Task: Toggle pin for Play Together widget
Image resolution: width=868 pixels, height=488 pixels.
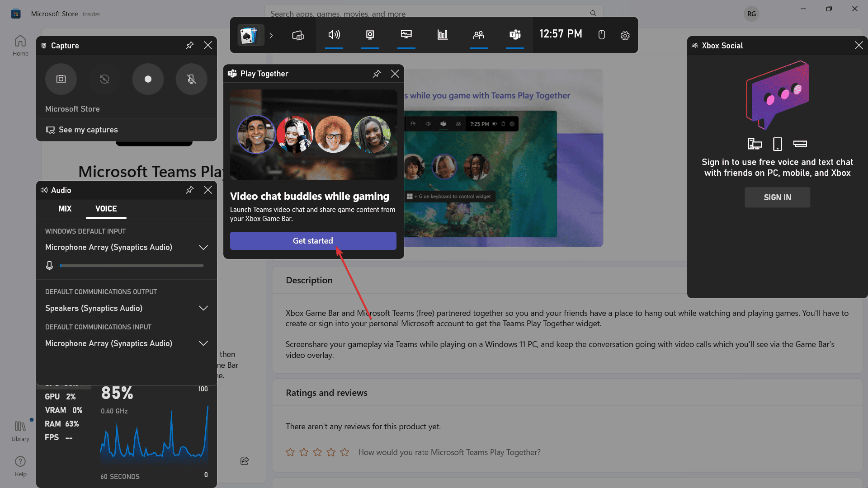Action: pyautogui.click(x=377, y=73)
